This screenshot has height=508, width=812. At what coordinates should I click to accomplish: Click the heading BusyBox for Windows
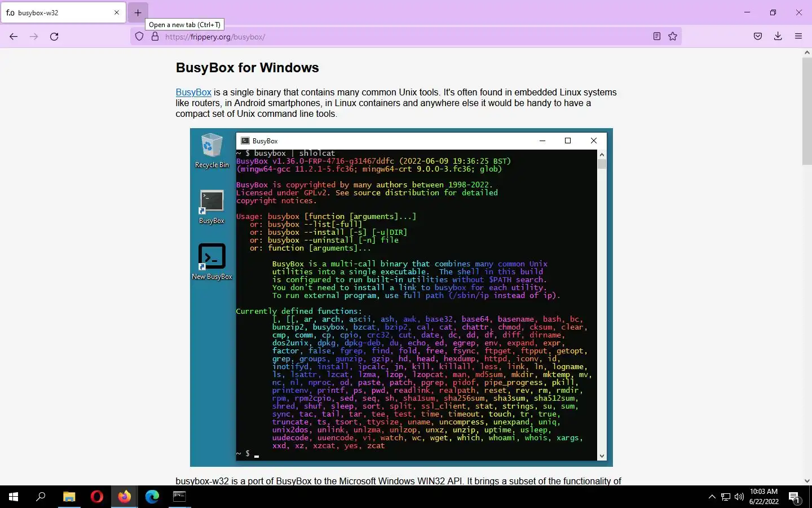247,68
